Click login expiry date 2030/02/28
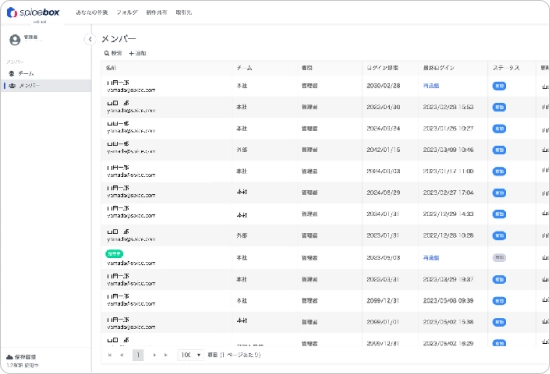Image resolution: width=550 pixels, height=374 pixels. click(383, 86)
